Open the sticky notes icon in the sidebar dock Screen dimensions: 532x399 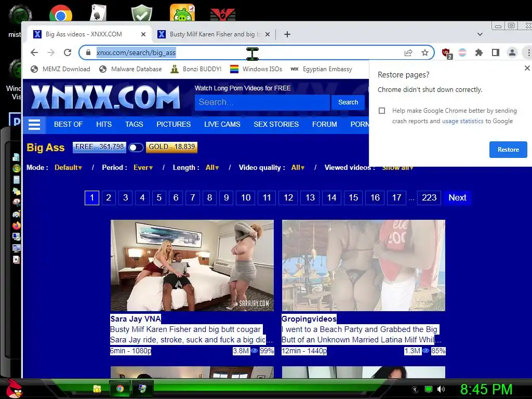point(16,191)
